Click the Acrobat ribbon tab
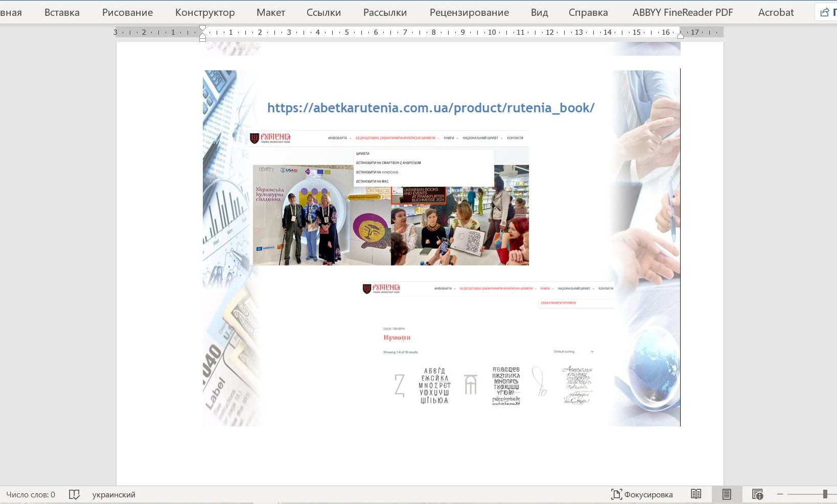This screenshot has height=504, width=837. pyautogui.click(x=776, y=12)
